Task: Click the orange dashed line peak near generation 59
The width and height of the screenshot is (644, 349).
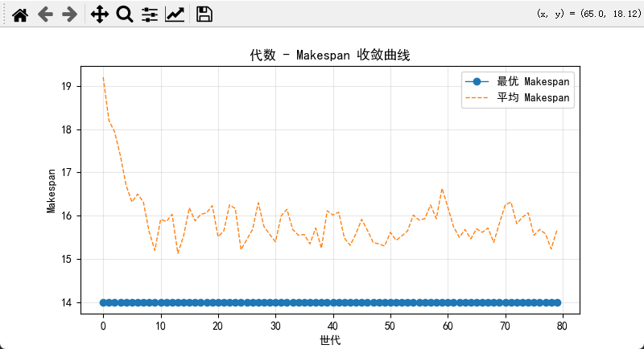Action: click(442, 190)
